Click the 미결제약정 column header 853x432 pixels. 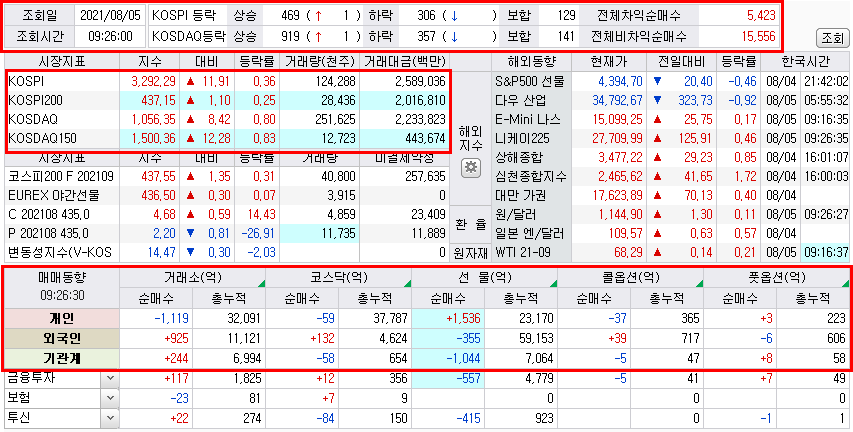pos(405,158)
